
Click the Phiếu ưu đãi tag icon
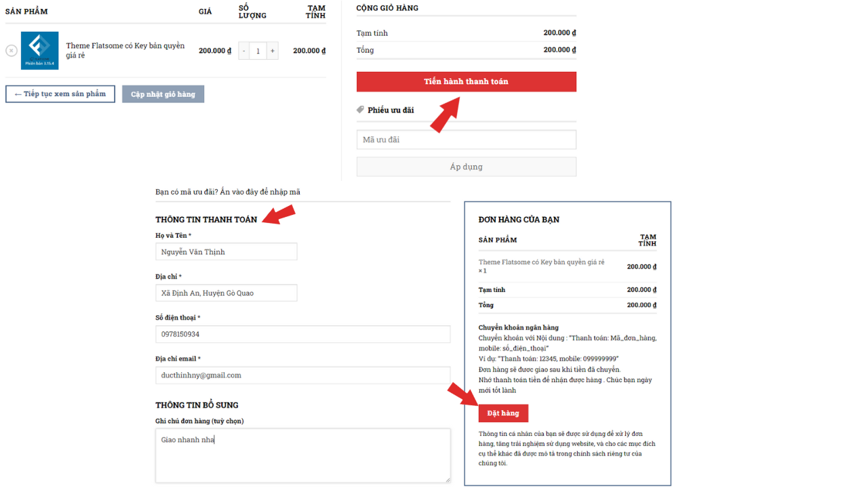pyautogui.click(x=360, y=110)
